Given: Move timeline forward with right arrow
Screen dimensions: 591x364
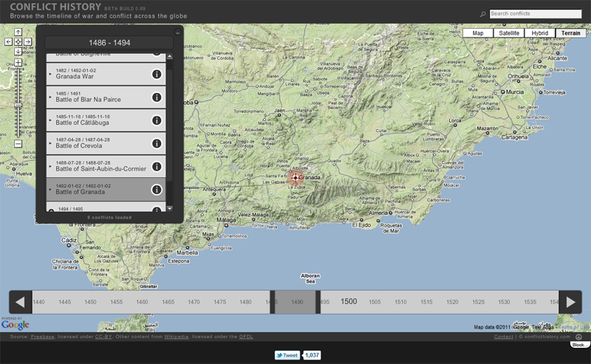Looking at the screenshot, I should pos(570,302).
